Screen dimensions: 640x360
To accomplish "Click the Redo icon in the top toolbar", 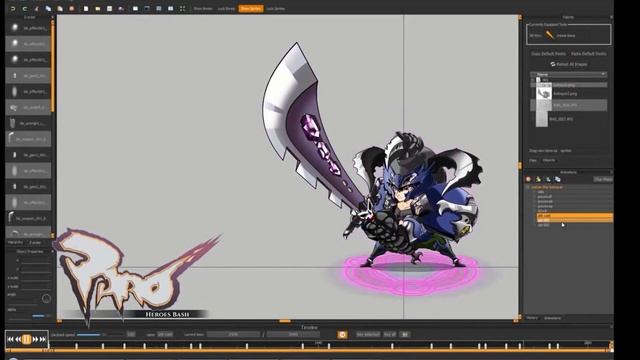I will (25, 9).
